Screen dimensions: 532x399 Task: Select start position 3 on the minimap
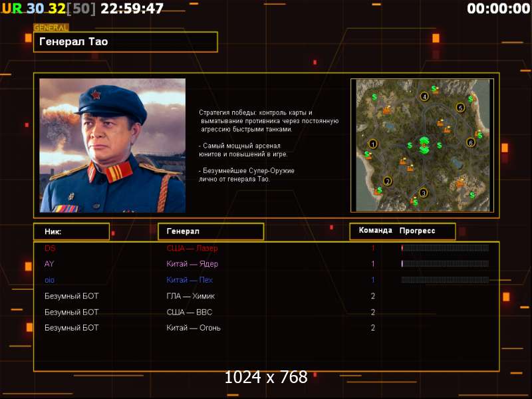point(423,193)
